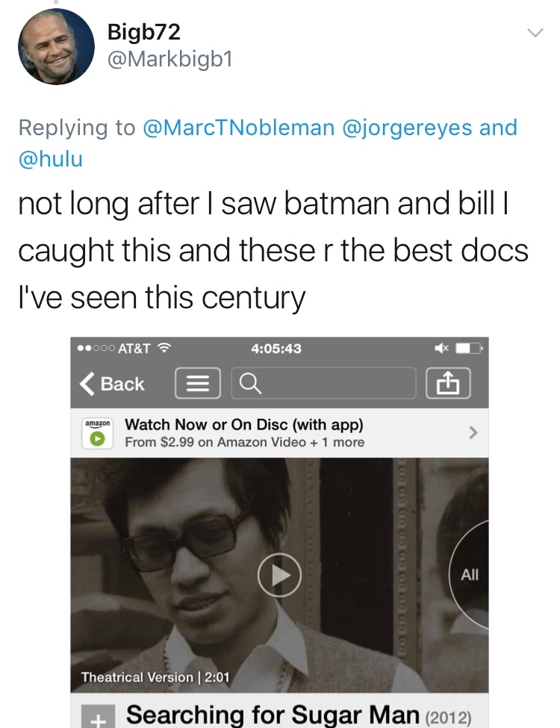
Task: Click the Bigb72 display name
Action: (143, 32)
